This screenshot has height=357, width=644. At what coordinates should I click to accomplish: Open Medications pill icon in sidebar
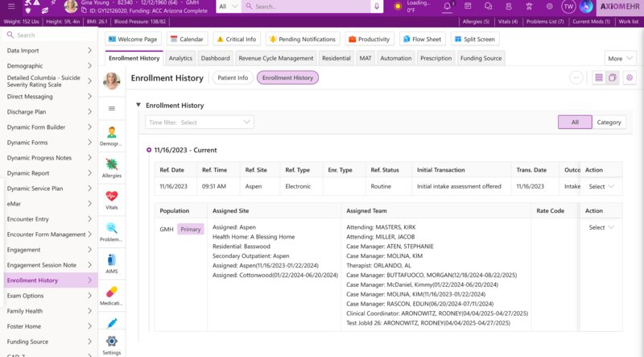(111, 296)
